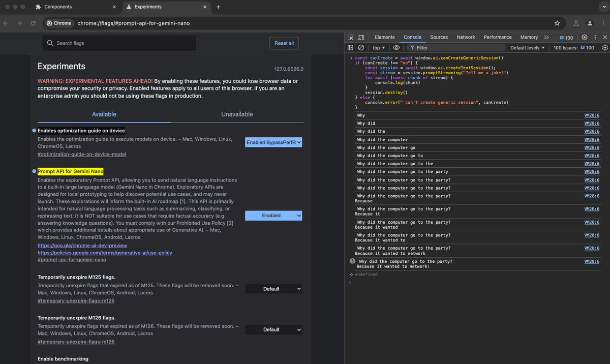Viewport: 610px width, 364px height.
Task: Expand hidden DevTools tabs chevron
Action: [546, 37]
